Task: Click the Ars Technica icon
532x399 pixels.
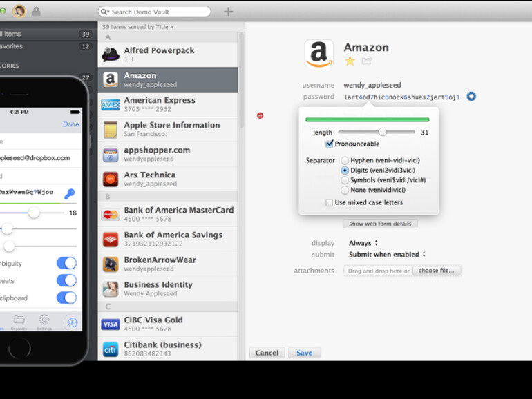Action: [111, 179]
